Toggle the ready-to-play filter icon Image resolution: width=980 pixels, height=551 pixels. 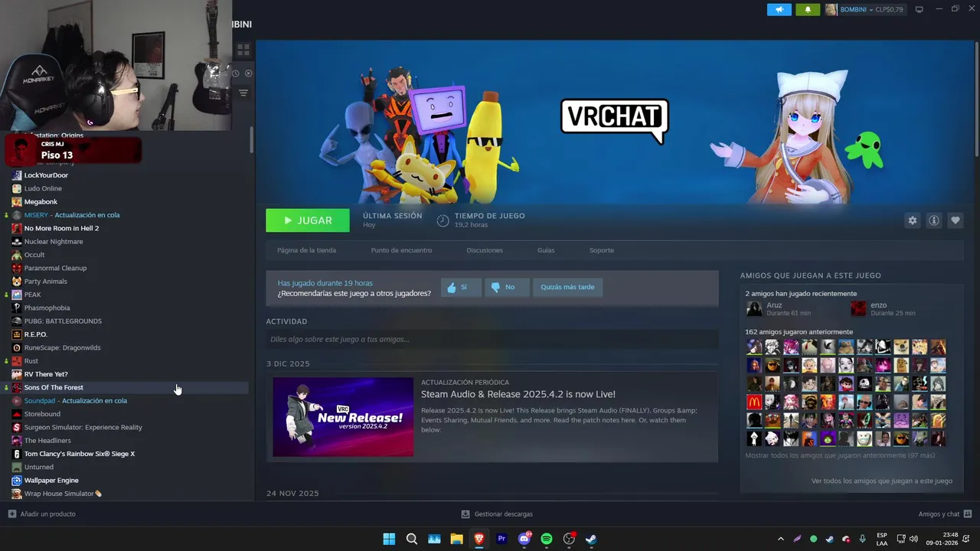tap(248, 73)
